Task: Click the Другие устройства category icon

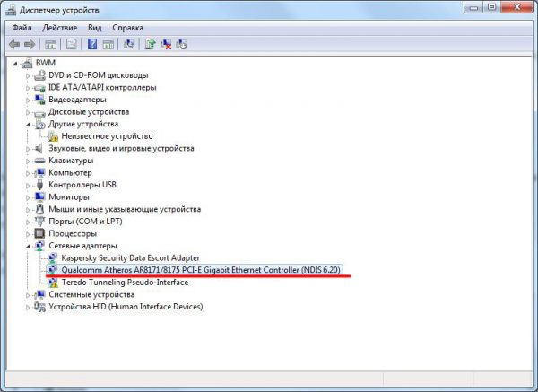Action: (x=39, y=124)
